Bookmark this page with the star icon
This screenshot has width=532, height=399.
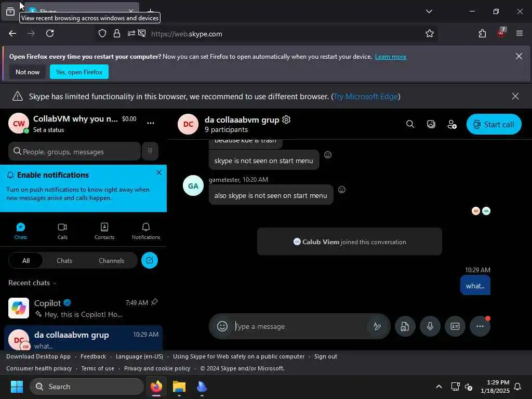click(x=430, y=34)
